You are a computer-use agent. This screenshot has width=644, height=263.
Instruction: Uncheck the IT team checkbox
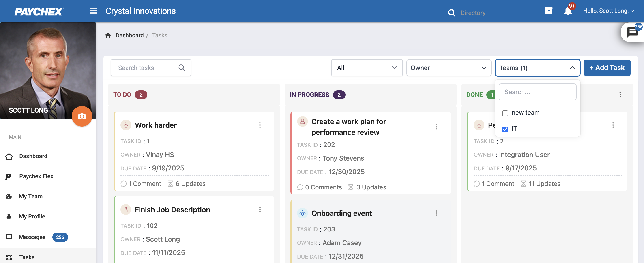pyautogui.click(x=505, y=129)
